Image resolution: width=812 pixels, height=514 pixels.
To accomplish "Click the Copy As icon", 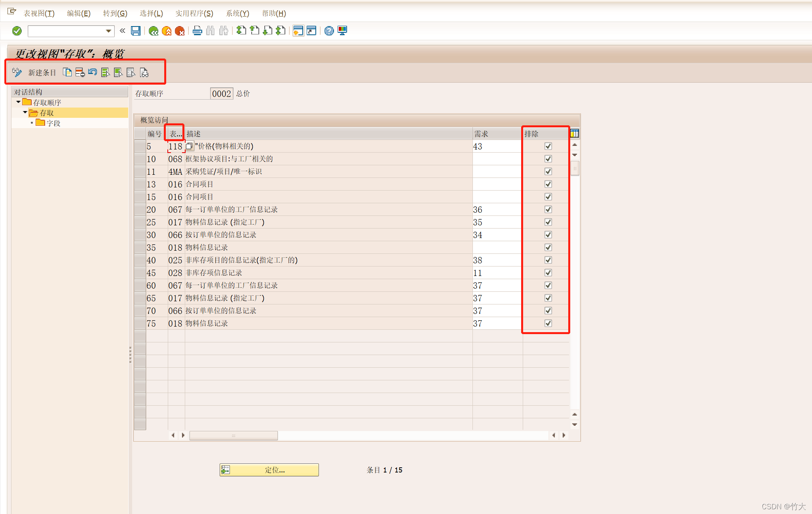I will coord(67,72).
